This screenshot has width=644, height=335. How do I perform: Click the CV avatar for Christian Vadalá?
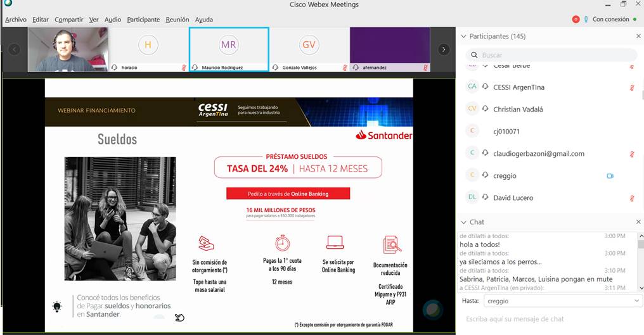(x=472, y=108)
